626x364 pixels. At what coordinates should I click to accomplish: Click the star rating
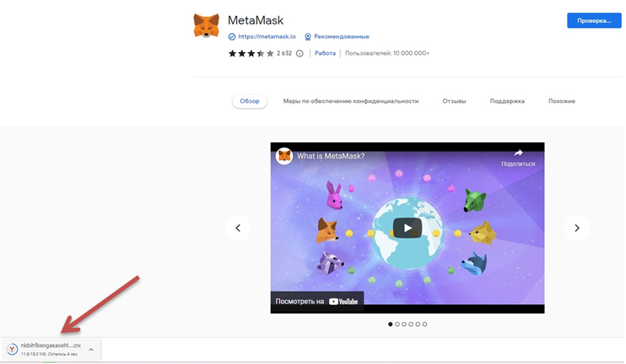[251, 53]
